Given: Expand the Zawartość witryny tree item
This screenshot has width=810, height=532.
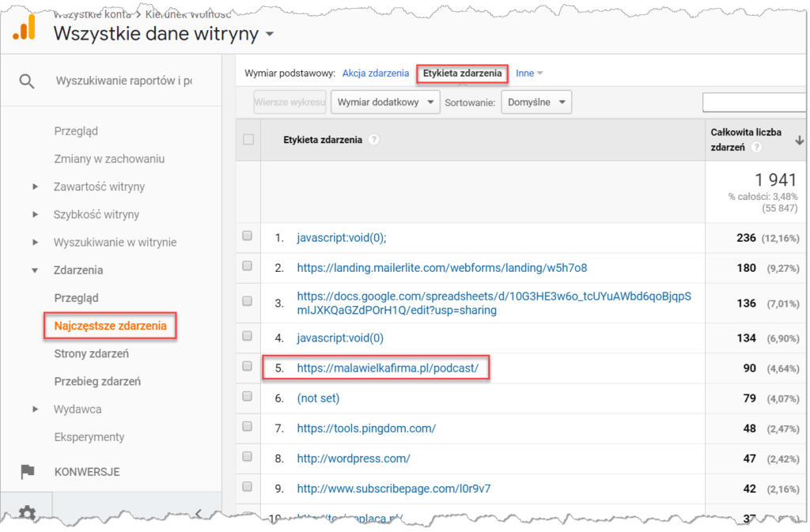Looking at the screenshot, I should click(35, 187).
